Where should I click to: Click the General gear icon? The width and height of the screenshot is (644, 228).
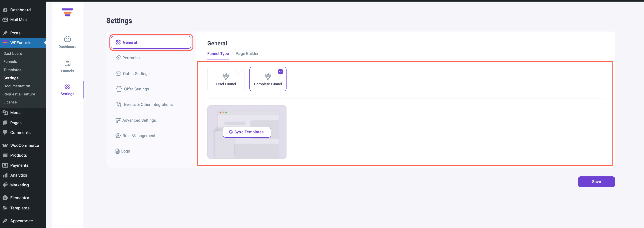point(118,42)
